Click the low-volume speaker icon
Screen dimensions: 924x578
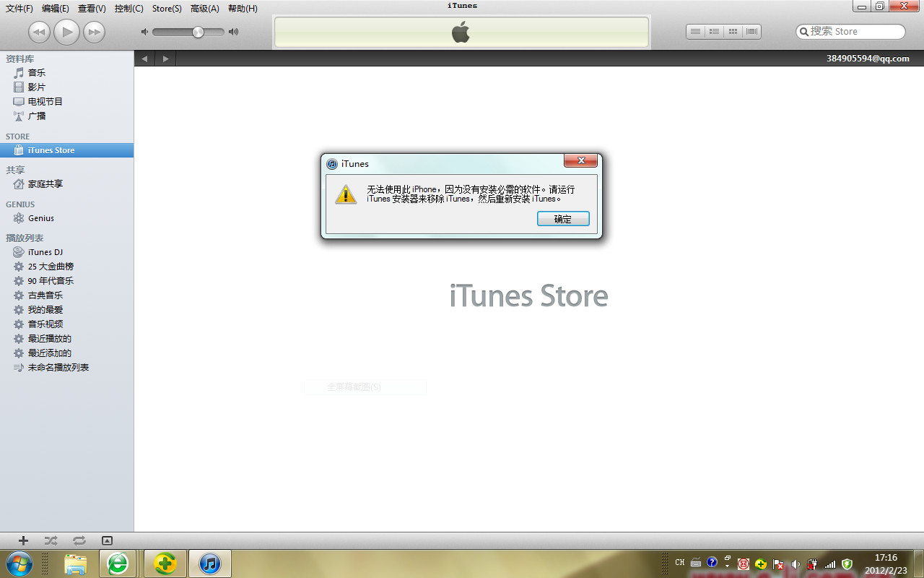click(144, 32)
